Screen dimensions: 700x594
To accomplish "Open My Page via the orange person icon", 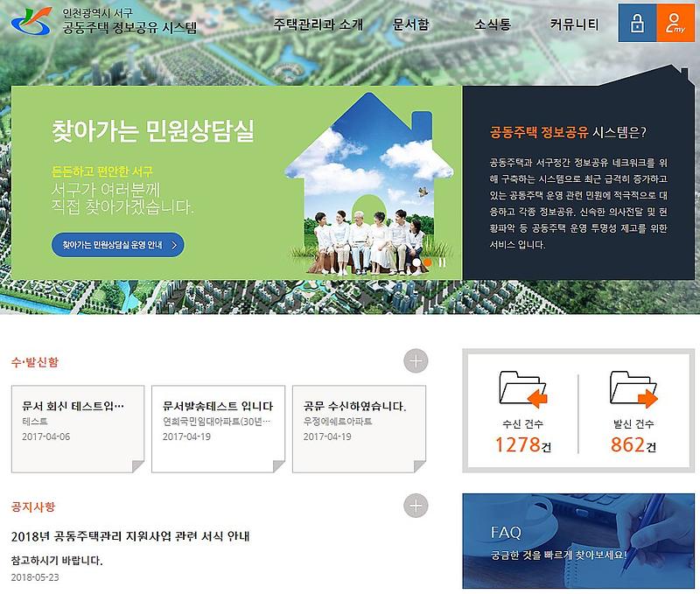I will [674, 24].
